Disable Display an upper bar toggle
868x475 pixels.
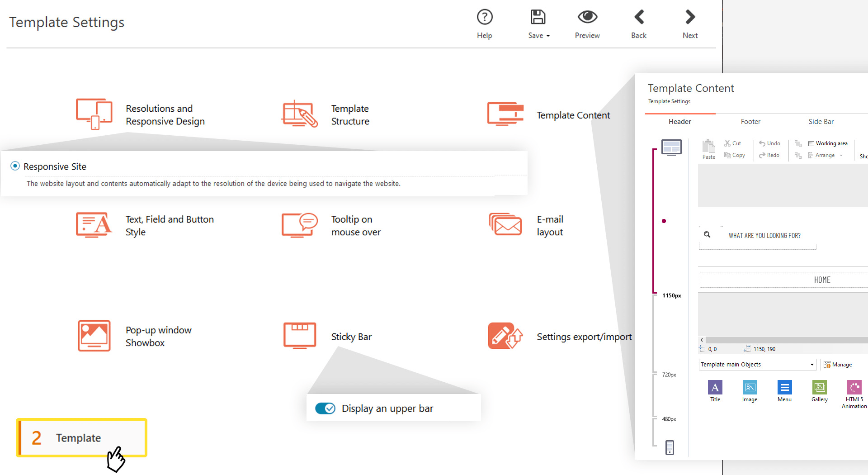pos(325,408)
